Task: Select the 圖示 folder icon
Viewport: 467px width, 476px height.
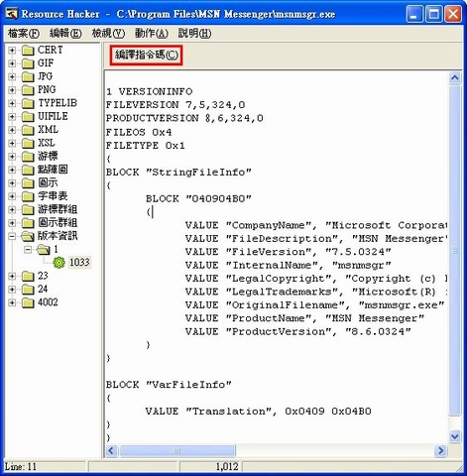Action: point(28,183)
